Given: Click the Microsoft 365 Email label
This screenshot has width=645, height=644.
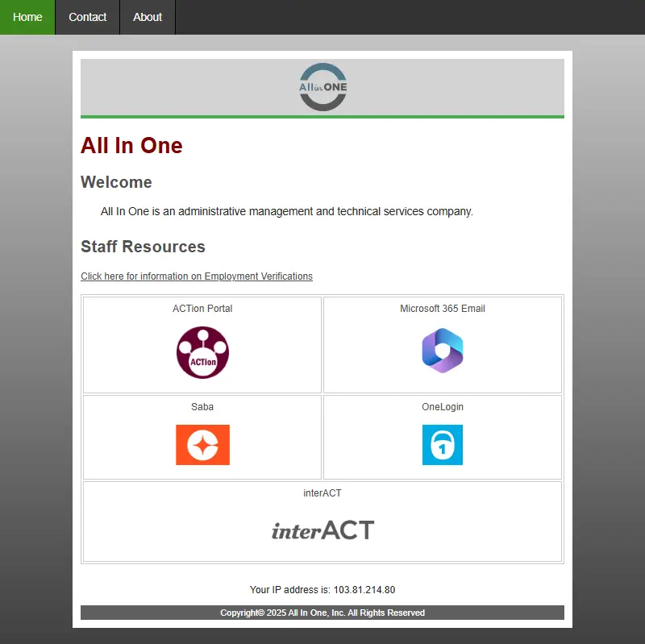Looking at the screenshot, I should [443, 309].
